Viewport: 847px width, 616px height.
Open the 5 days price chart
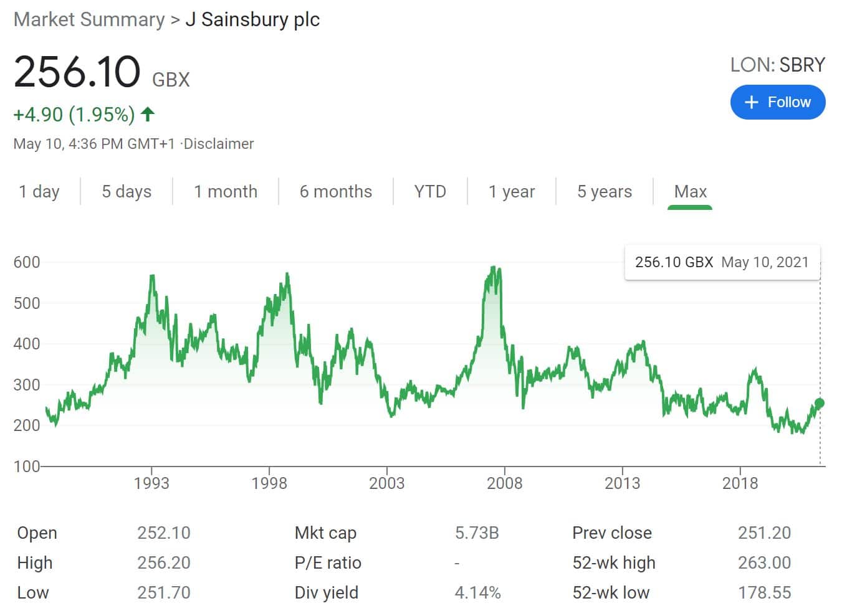[127, 192]
